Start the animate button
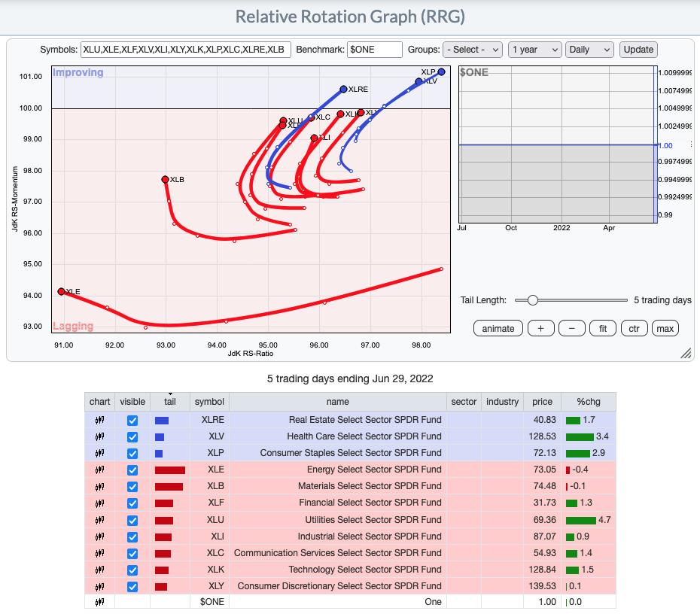The image size is (700, 614). pyautogui.click(x=498, y=328)
